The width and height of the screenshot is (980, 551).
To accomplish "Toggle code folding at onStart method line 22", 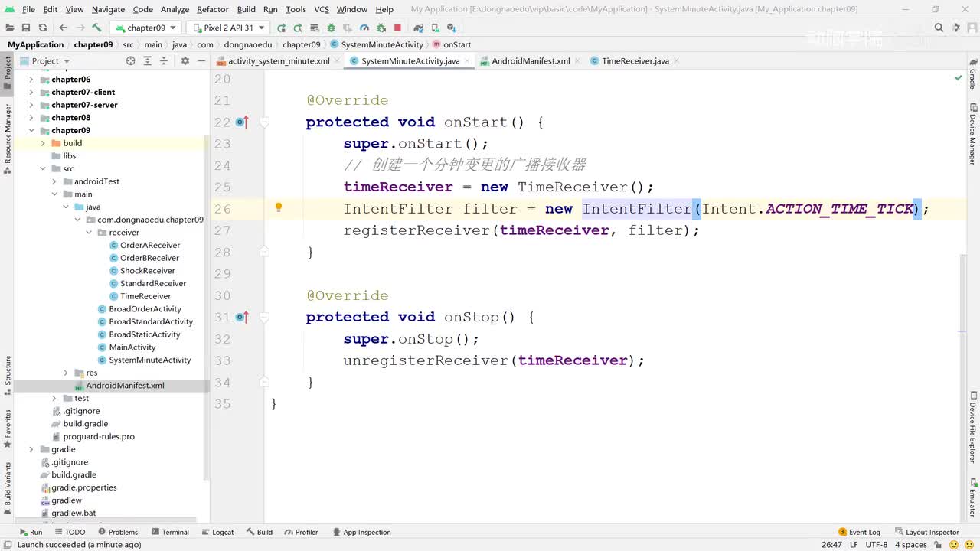I will tap(264, 122).
